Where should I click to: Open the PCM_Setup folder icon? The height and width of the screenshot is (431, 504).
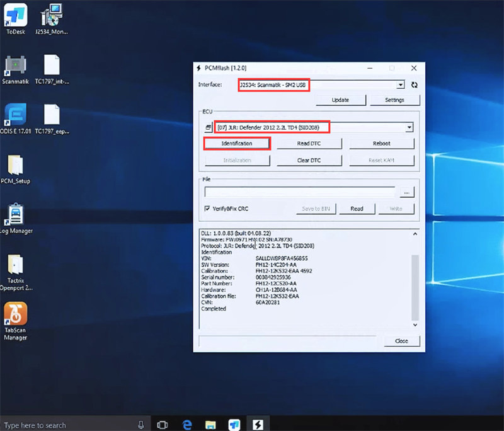click(16, 165)
